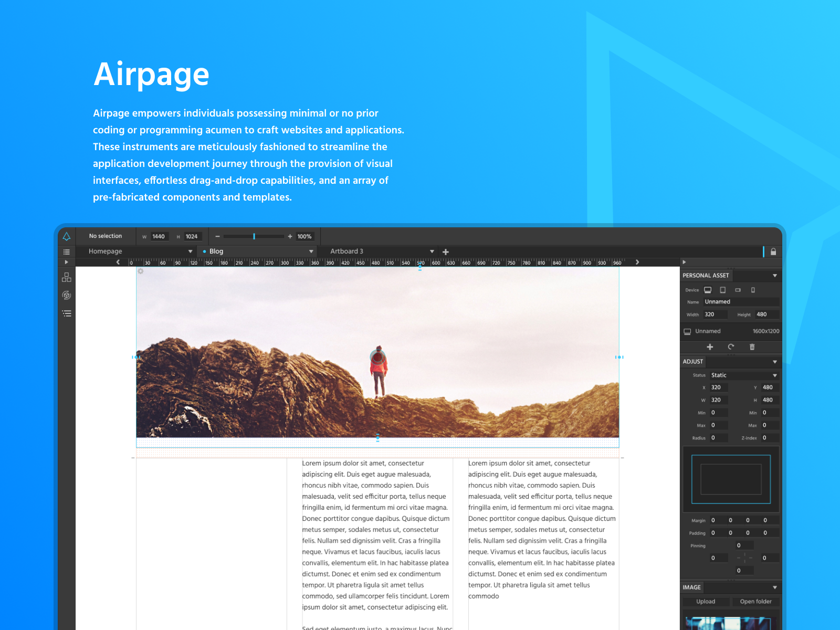Viewport: 840px width, 630px height.
Task: Adjust the zoom slider in the top toolbar
Action: pyautogui.click(x=254, y=237)
